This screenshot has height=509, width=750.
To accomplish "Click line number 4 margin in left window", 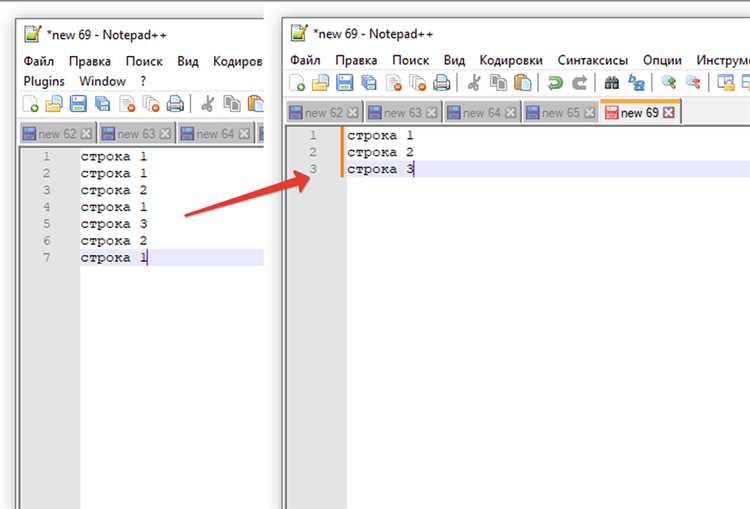I will tap(46, 207).
